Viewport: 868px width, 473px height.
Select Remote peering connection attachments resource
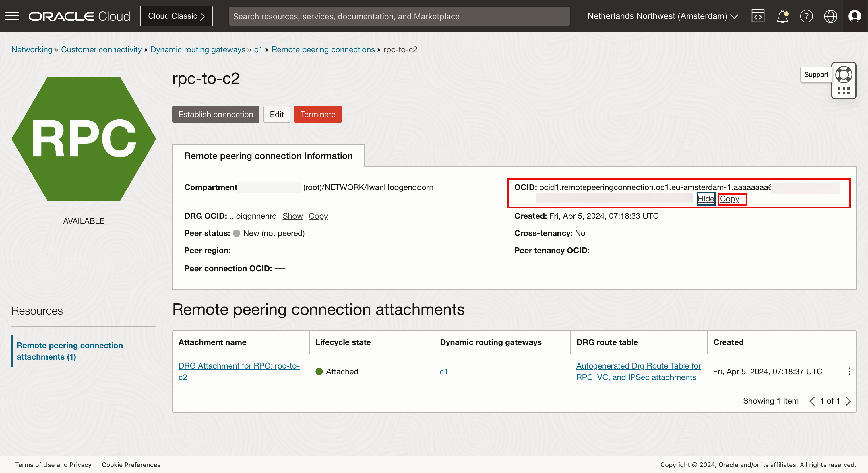click(x=69, y=351)
